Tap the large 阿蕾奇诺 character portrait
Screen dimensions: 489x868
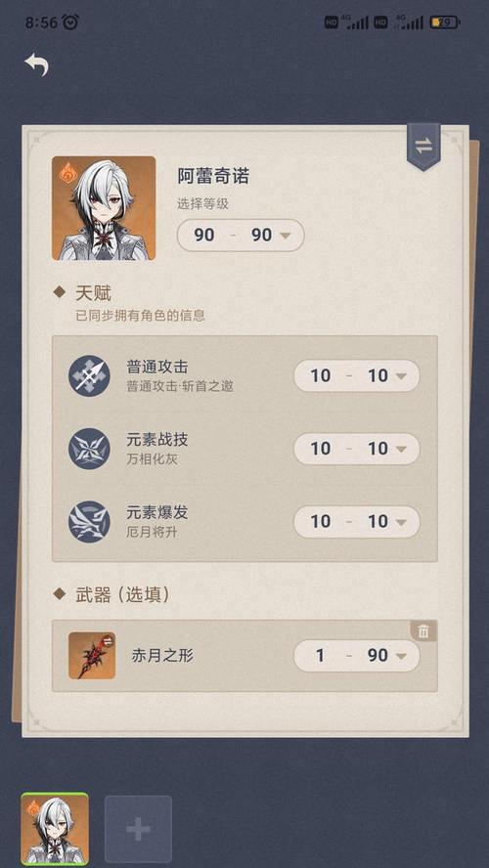(104, 208)
